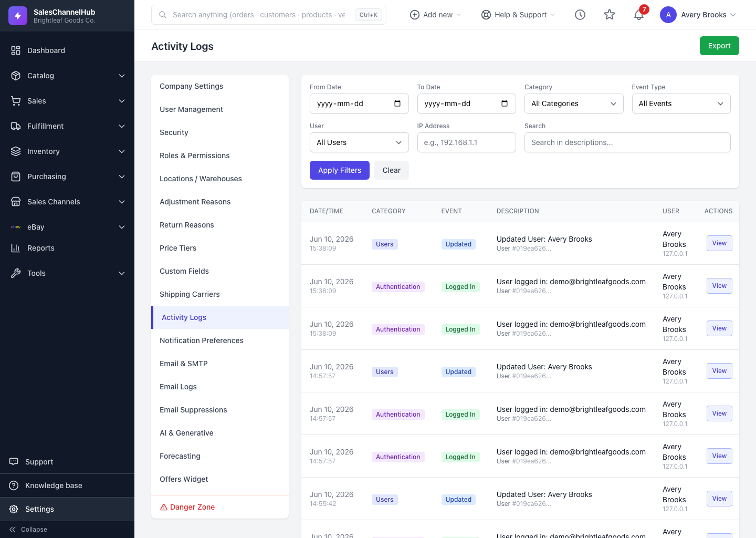Expand the Tools menu chevron
The width and height of the screenshot is (756, 538).
tap(122, 273)
